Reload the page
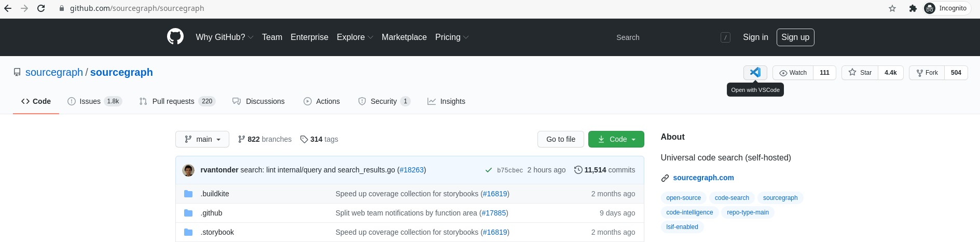The width and height of the screenshot is (980, 242). pos(41,8)
